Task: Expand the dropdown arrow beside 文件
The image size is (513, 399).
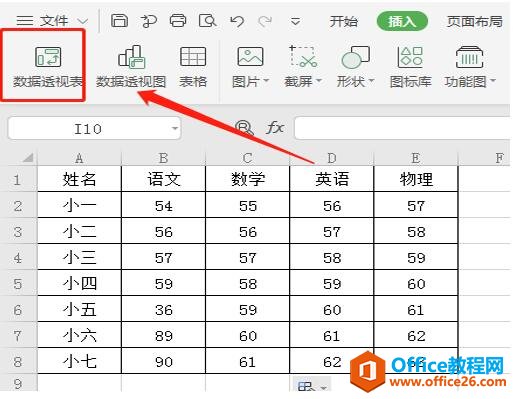Action: 82,22
